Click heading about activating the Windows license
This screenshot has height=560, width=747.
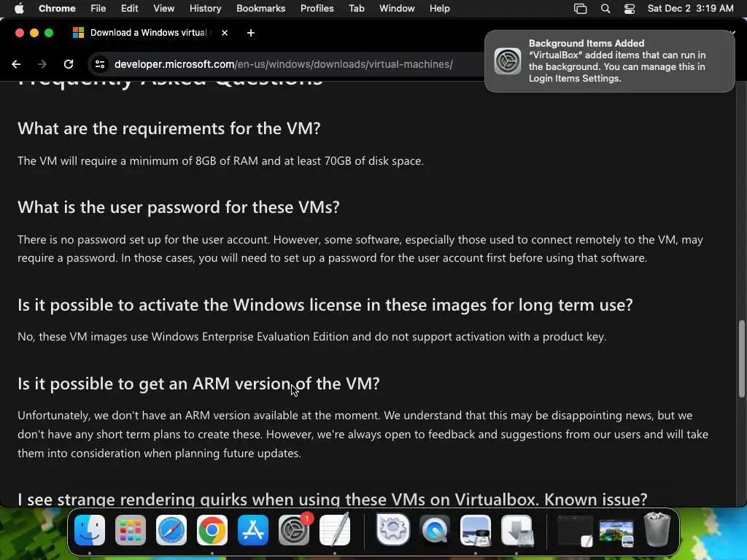(x=325, y=305)
